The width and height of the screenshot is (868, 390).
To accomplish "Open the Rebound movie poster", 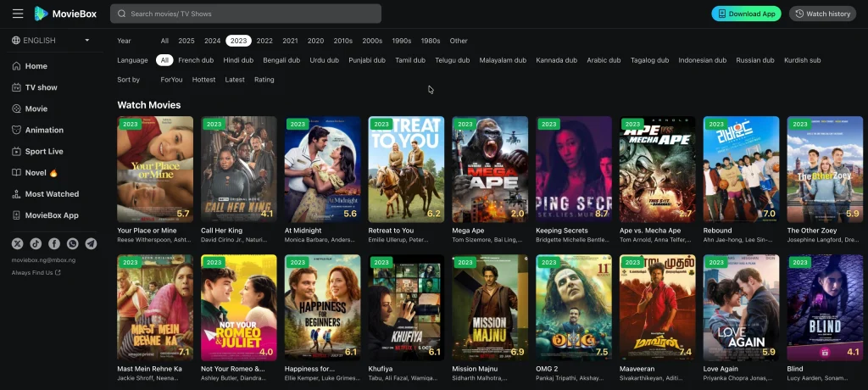I will pos(741,169).
